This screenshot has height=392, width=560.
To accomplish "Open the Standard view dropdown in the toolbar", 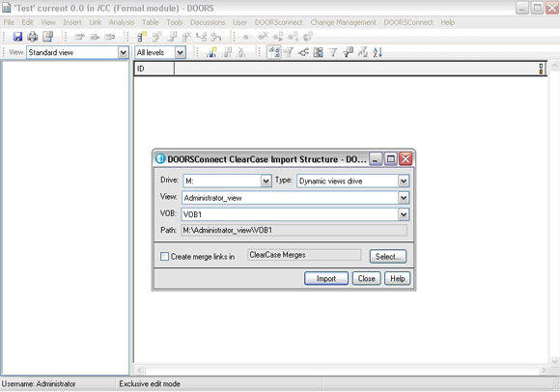I will [x=124, y=52].
